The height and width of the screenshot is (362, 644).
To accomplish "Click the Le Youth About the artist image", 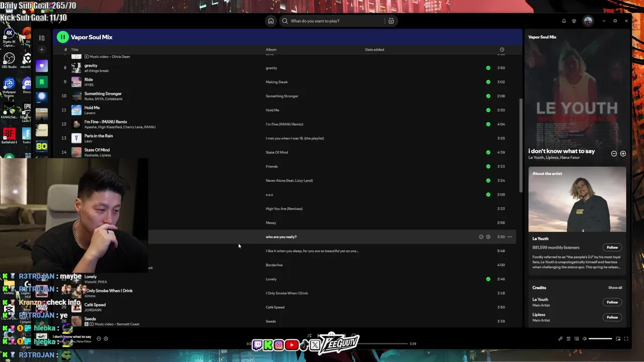I will tap(577, 200).
